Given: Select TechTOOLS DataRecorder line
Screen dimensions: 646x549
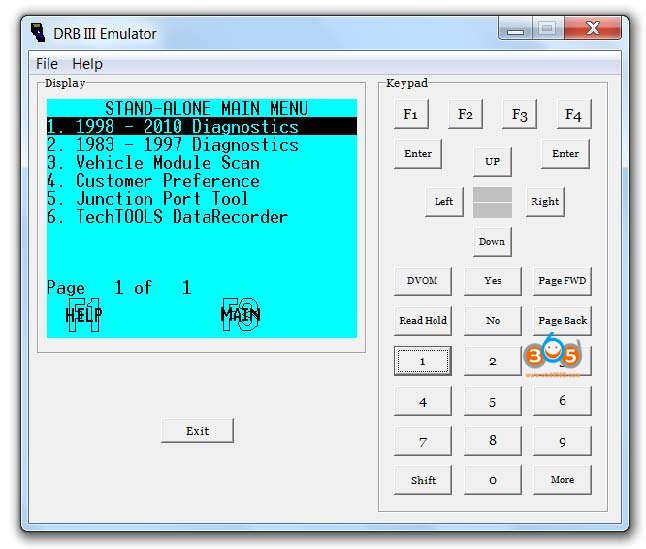Looking at the screenshot, I should point(167,217).
